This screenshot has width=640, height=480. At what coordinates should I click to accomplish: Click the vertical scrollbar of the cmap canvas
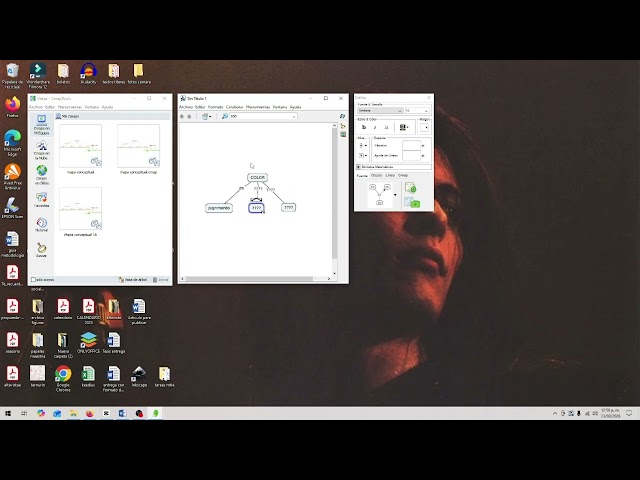click(335, 192)
